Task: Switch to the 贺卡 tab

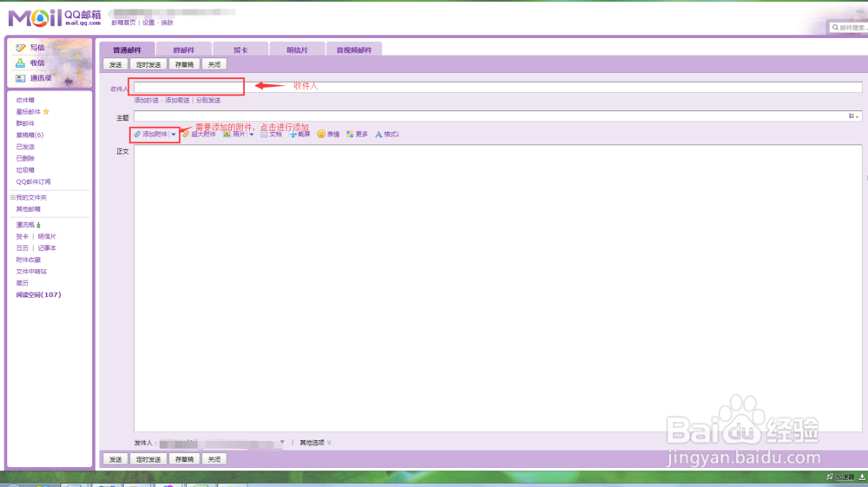Action: point(240,49)
